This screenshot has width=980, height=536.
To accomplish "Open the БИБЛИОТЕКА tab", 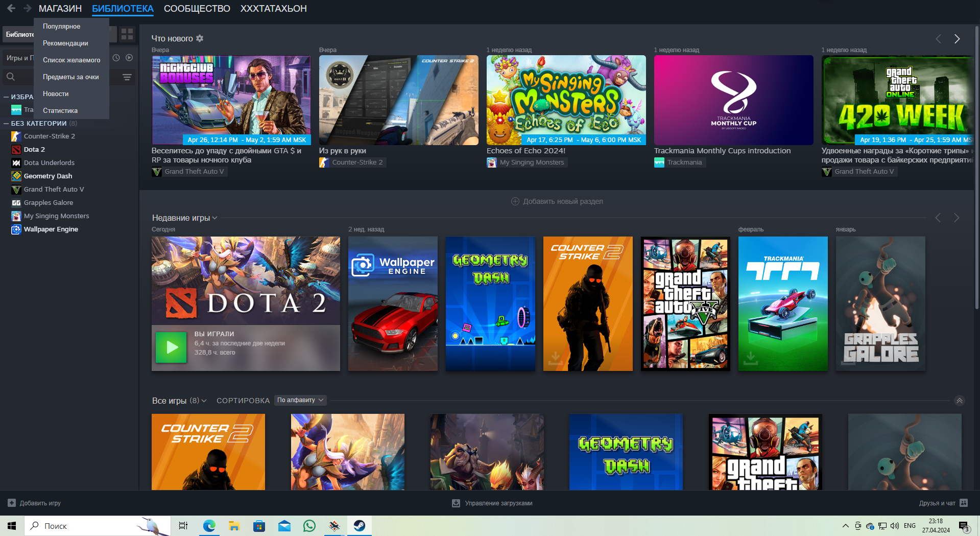I will point(123,9).
